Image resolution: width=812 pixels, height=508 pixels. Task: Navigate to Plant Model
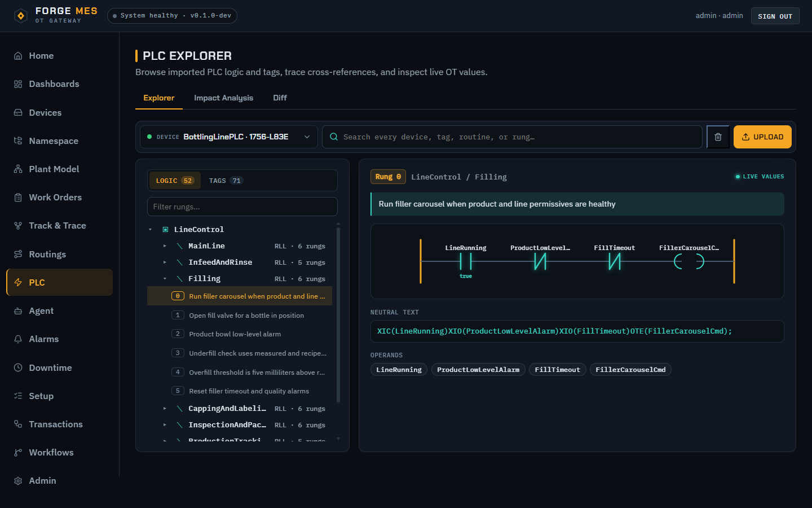59,169
